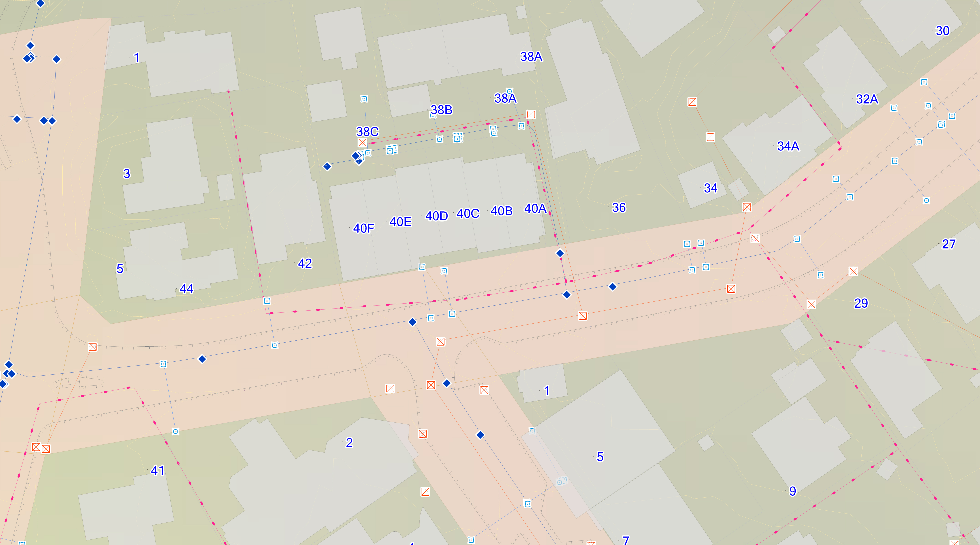The image size is (980, 545).
Task: Click the blue diamond marker nearest the 40A label
Action: click(560, 253)
